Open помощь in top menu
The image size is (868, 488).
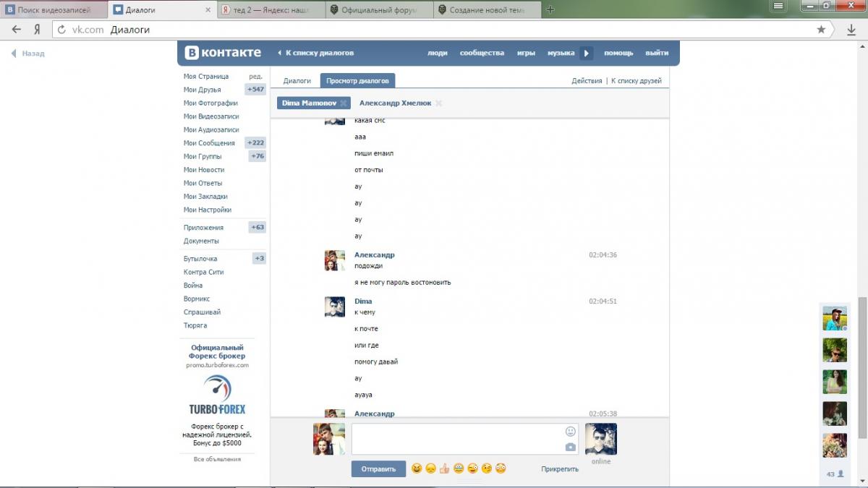618,53
